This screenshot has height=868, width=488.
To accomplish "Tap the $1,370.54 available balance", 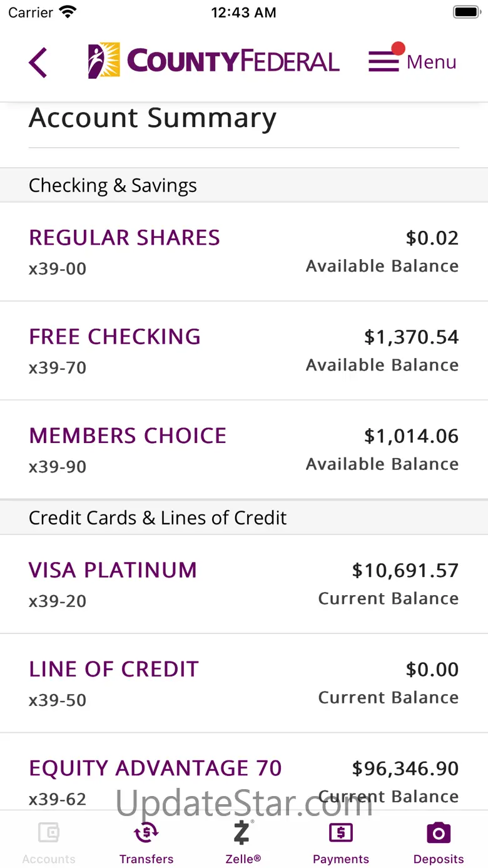I will 411,337.
